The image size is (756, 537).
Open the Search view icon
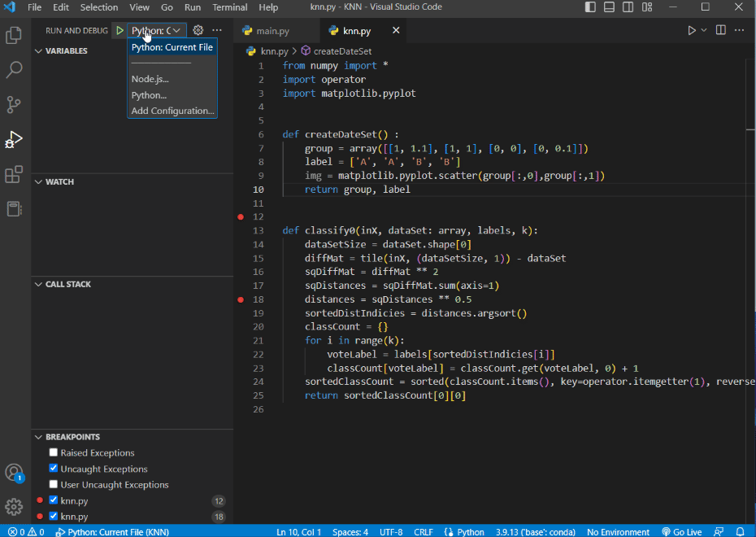click(x=12, y=70)
